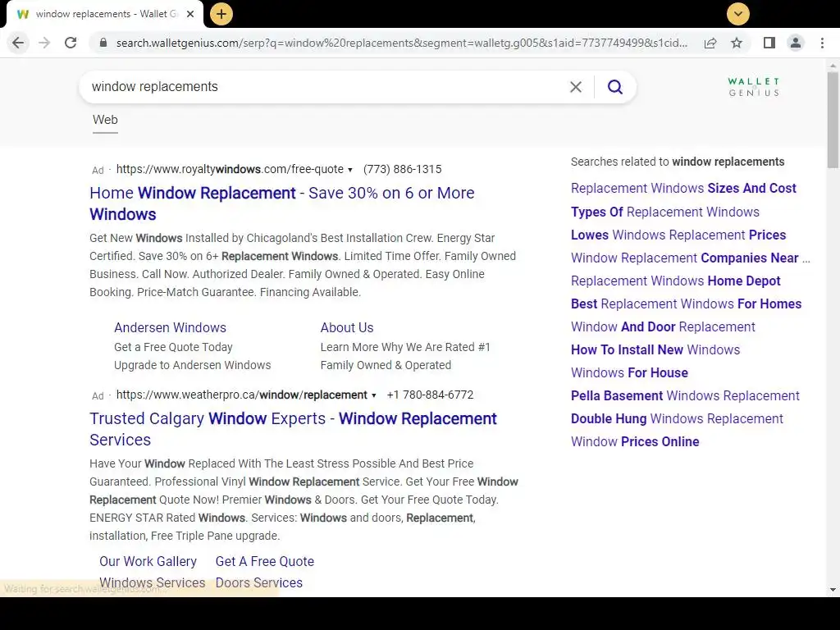
Task: Click weatherpro.ca window replacement URL
Action: click(x=242, y=395)
